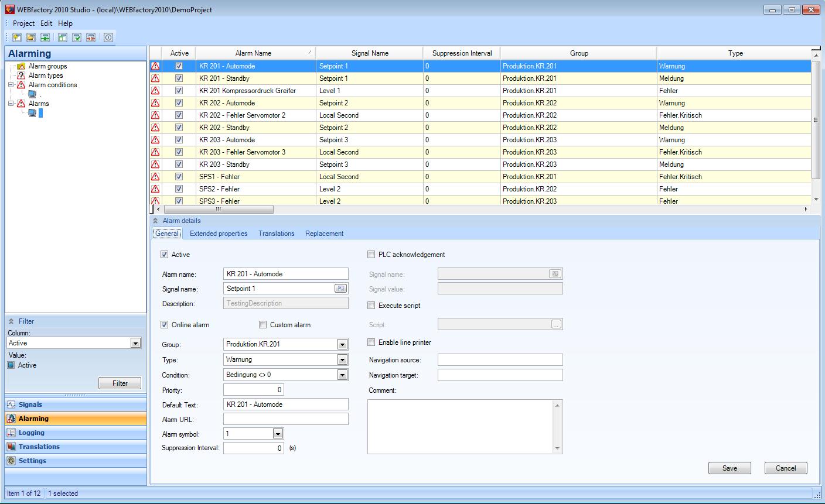Open Alarm types tree node
The height and width of the screenshot is (504, 825).
pyautogui.click(x=45, y=76)
